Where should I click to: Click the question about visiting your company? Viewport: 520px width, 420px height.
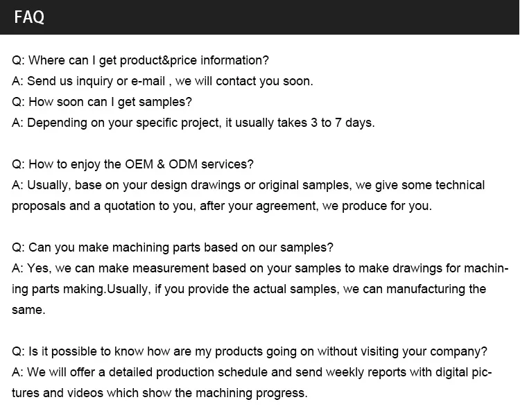[250, 351]
